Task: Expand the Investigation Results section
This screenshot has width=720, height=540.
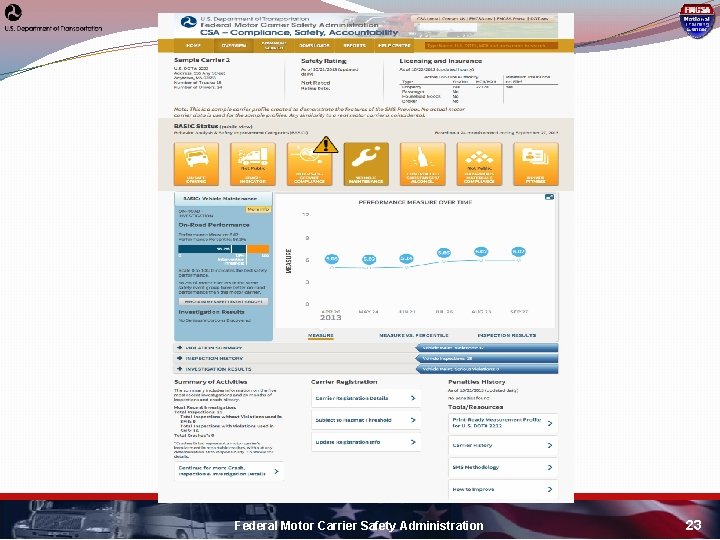Action: [294, 369]
